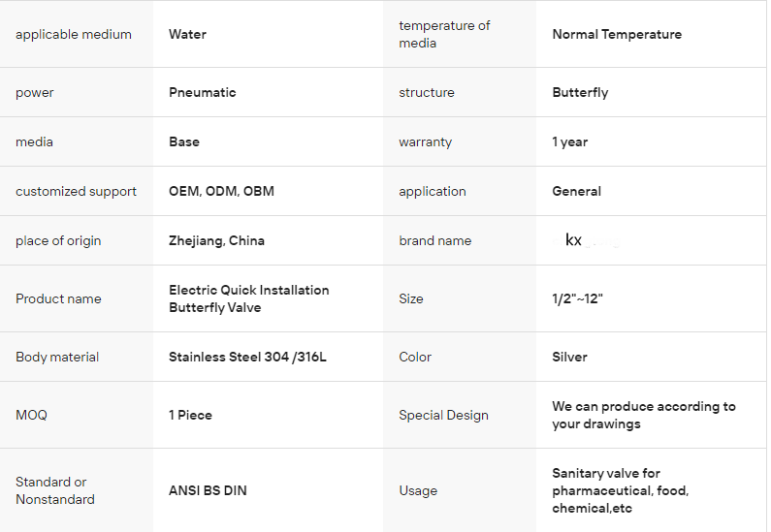Click the 'kx' brand name value
This screenshot has width=771, height=532.
point(573,240)
